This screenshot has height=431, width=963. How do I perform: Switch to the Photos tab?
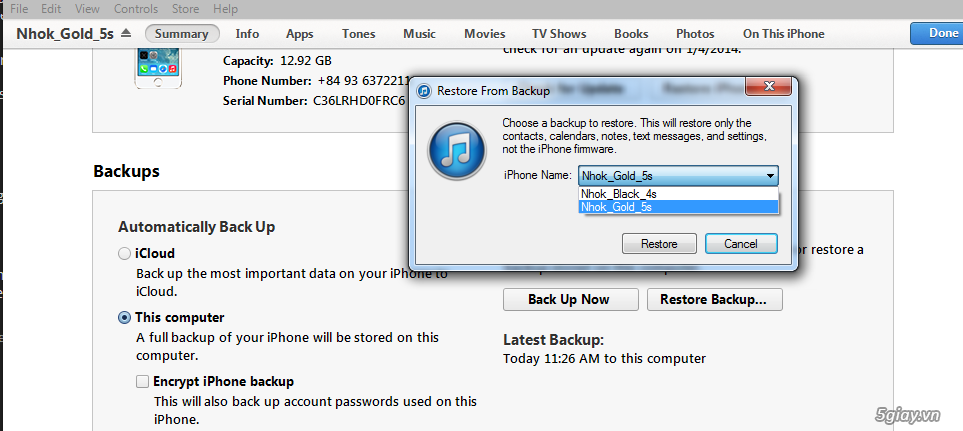tap(695, 34)
